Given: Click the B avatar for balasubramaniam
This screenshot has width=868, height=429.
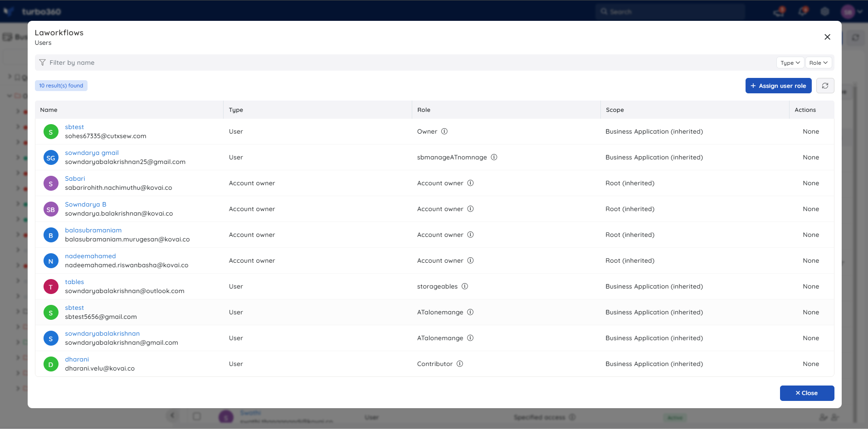Looking at the screenshot, I should 51,235.
